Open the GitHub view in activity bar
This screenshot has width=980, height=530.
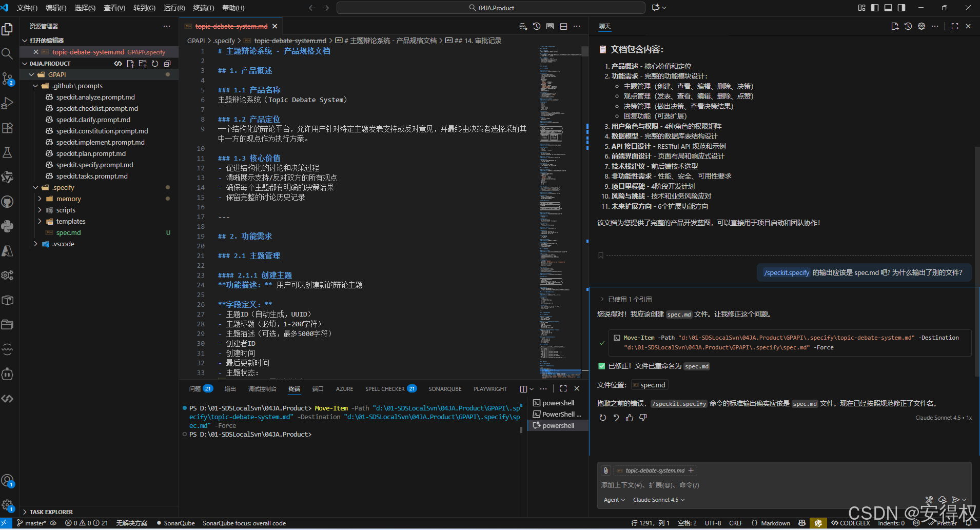pyautogui.click(x=8, y=202)
